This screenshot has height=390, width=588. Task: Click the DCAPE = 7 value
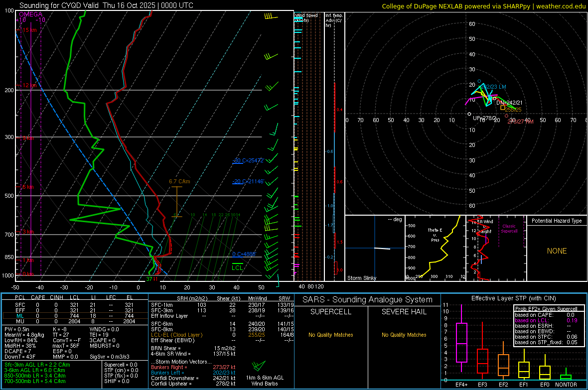[17, 351]
